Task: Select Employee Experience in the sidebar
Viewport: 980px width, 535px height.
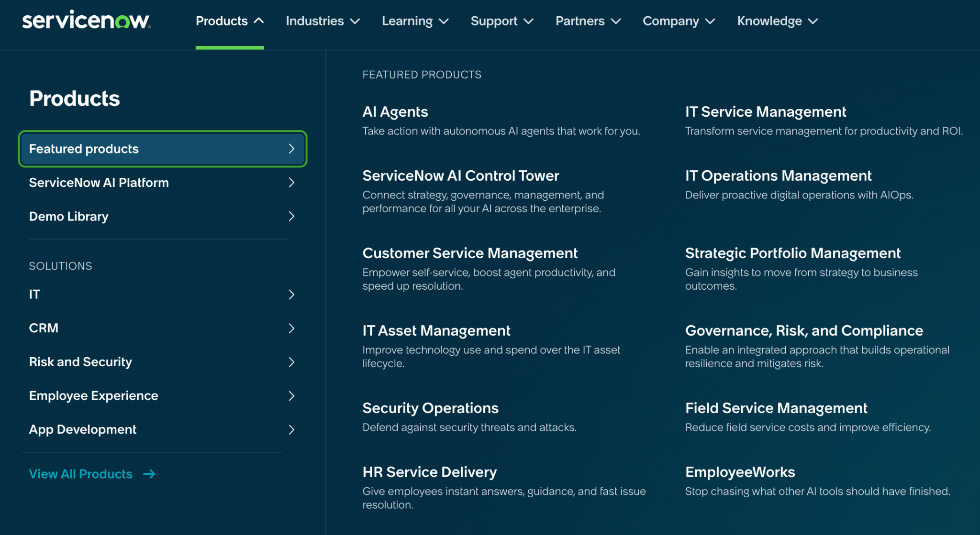Action: pos(93,396)
